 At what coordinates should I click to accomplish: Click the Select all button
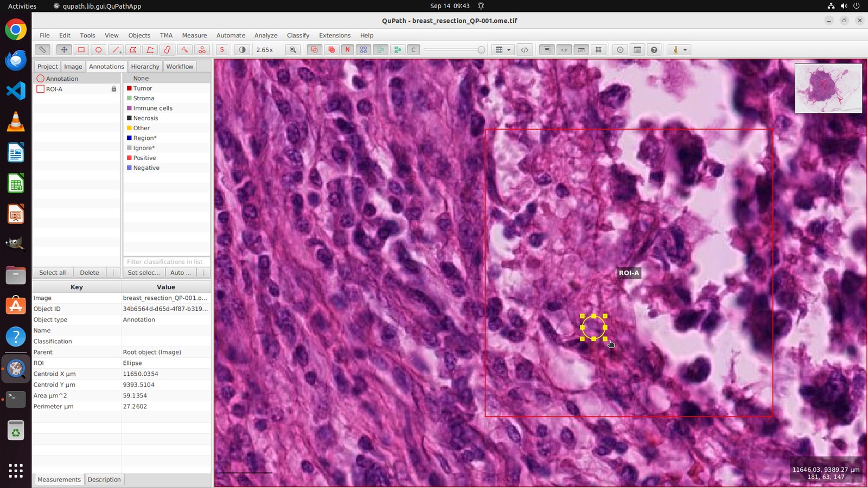(x=53, y=273)
